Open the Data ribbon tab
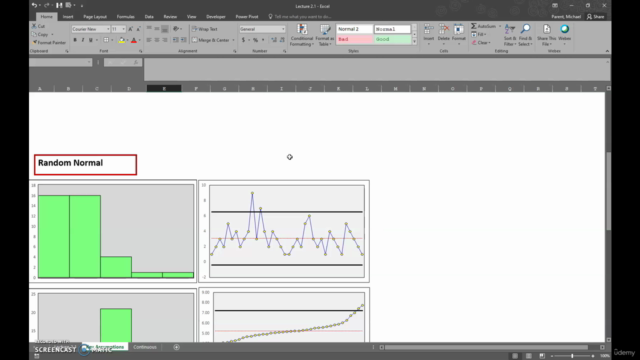640x360 pixels. [149, 17]
